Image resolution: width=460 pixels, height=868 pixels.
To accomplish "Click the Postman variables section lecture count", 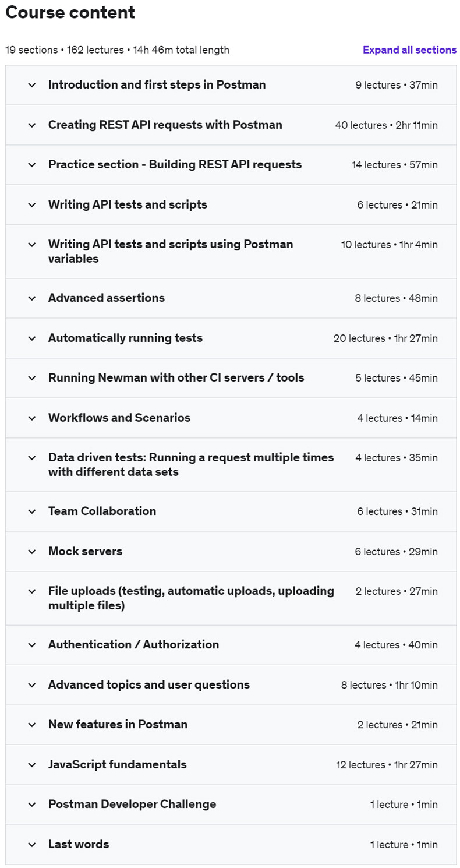I will click(389, 245).
